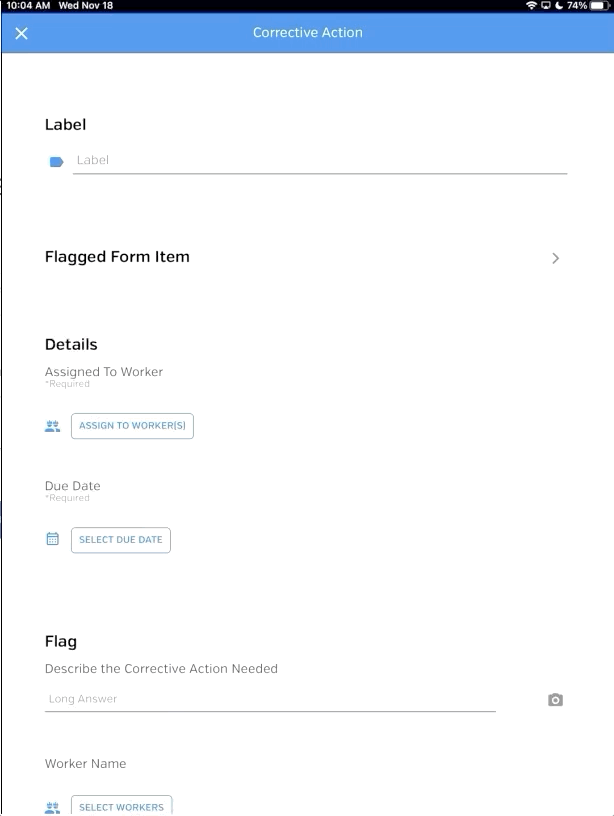Click the Wed Nov 18 date in status bar
The image size is (614, 816).
(x=86, y=6)
